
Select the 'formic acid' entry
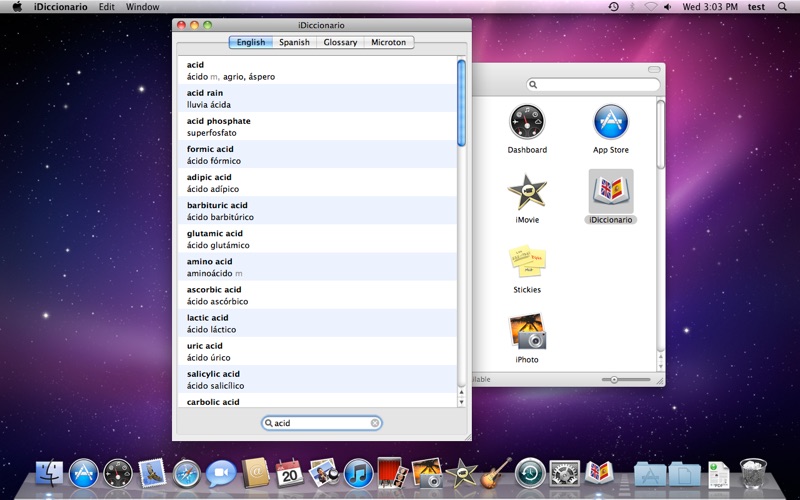[317, 155]
